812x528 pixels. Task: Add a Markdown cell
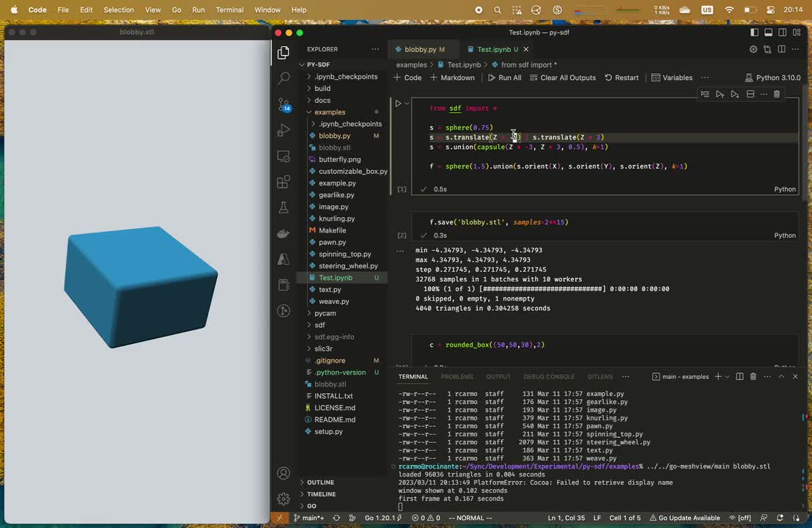(452, 78)
